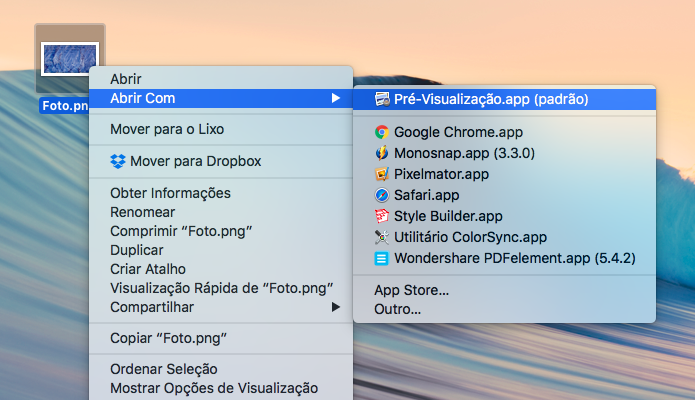Choose Abrir from the context menu
Screen dimensions: 695x400
[221, 79]
